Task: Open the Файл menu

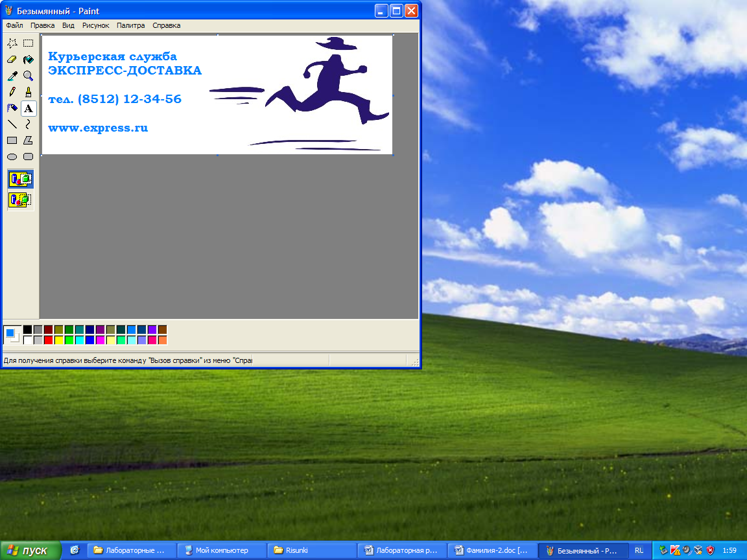Action: pyautogui.click(x=14, y=25)
